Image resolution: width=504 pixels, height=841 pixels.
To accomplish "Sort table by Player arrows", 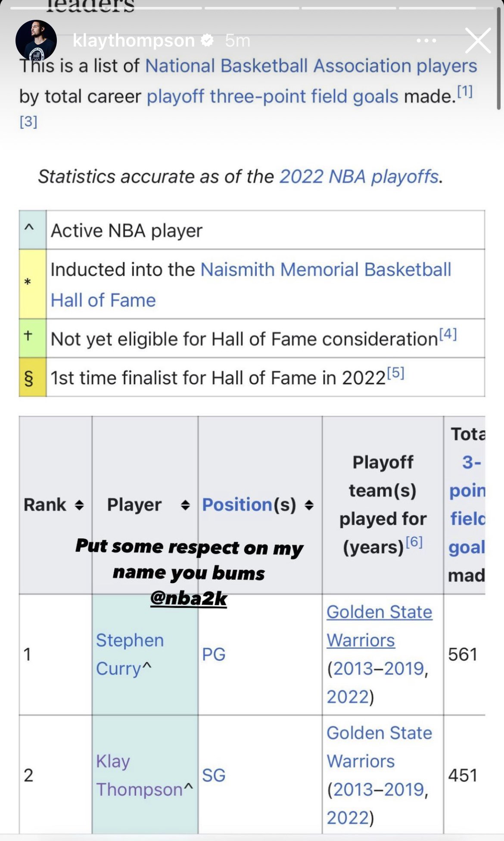I will [x=185, y=505].
